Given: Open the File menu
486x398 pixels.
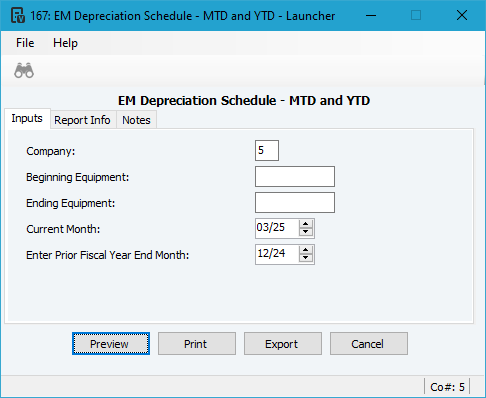Looking at the screenshot, I should (x=25, y=43).
